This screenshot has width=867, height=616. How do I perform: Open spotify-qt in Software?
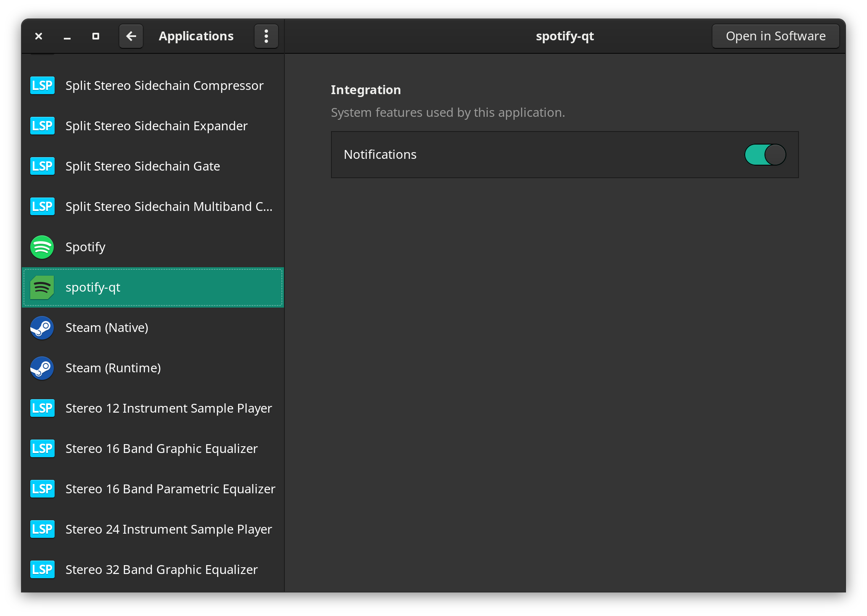tap(775, 36)
